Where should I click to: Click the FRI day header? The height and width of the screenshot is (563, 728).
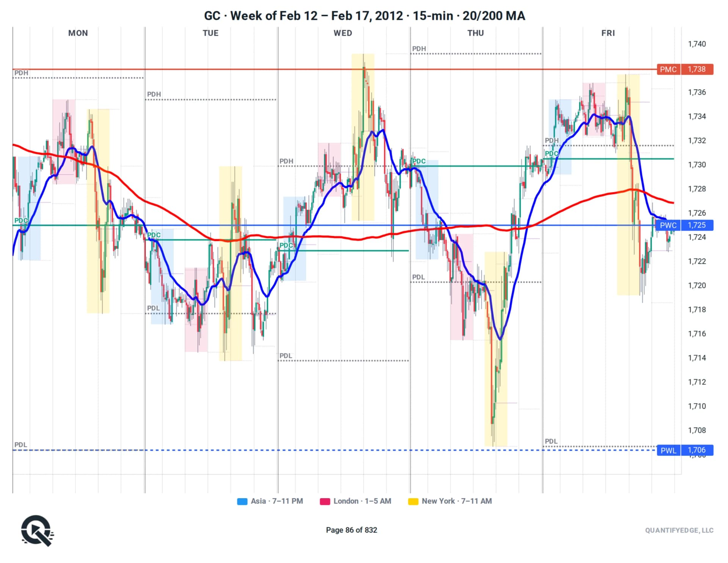[608, 33]
